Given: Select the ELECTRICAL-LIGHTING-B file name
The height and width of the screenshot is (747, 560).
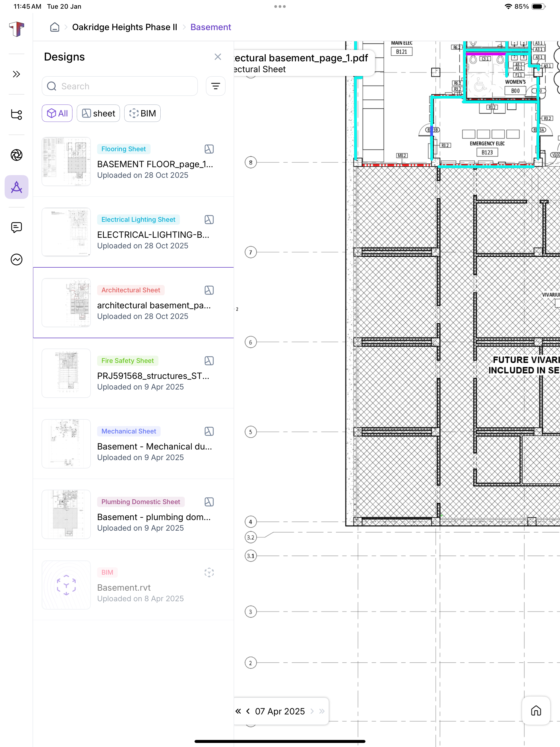Looking at the screenshot, I should point(153,235).
